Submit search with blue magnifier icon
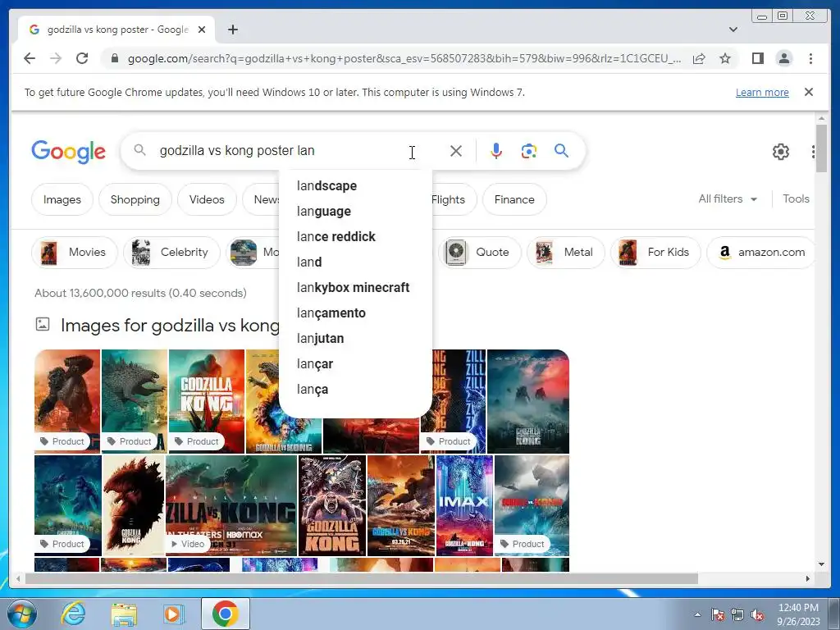The image size is (840, 630). point(561,151)
